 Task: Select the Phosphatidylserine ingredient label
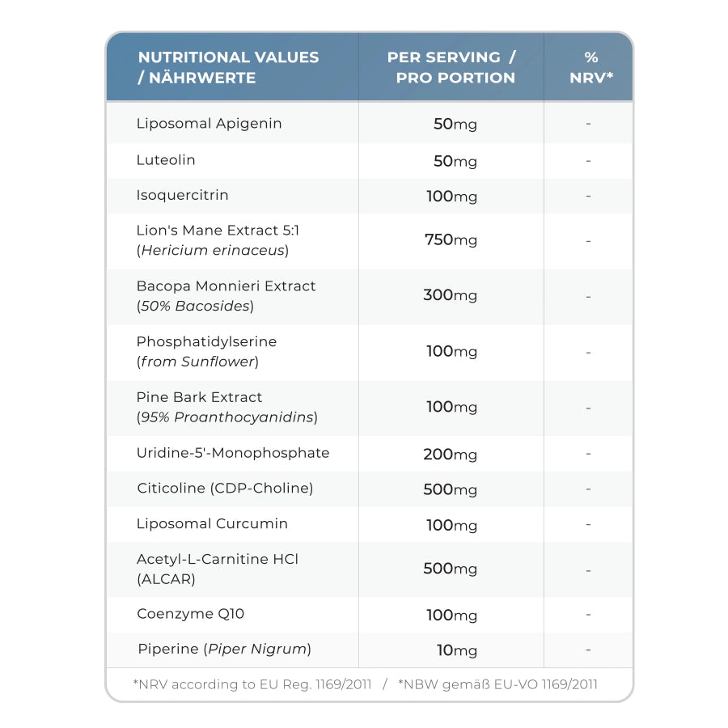(209, 342)
